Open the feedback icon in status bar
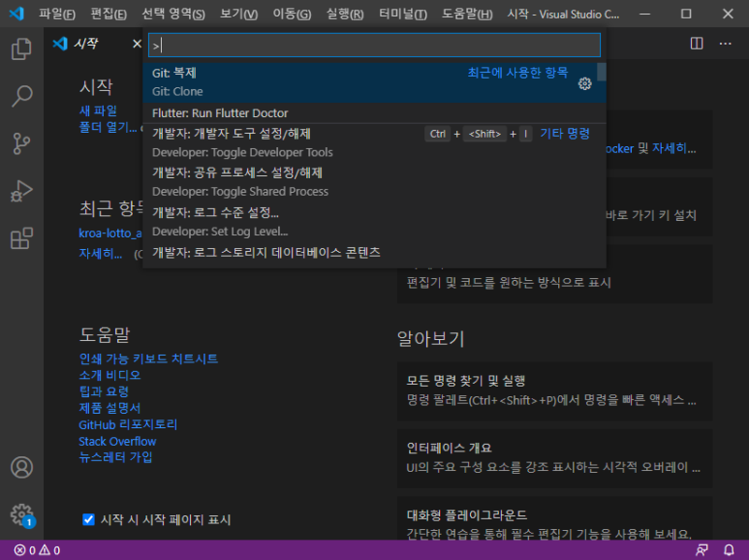 point(702,550)
